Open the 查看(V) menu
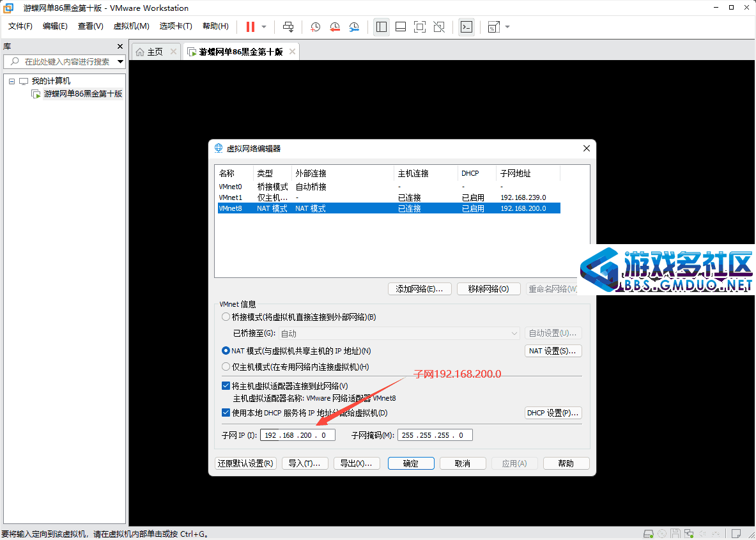 [x=91, y=26]
